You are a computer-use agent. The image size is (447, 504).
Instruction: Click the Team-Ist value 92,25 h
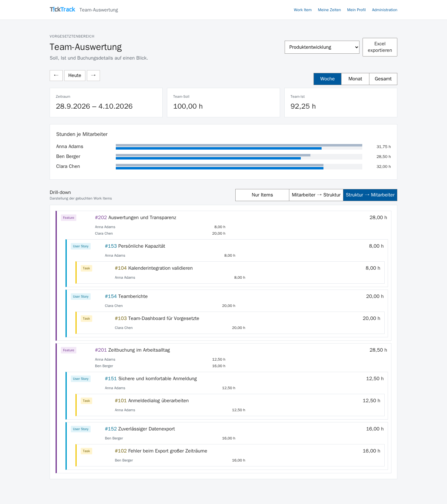(x=303, y=106)
